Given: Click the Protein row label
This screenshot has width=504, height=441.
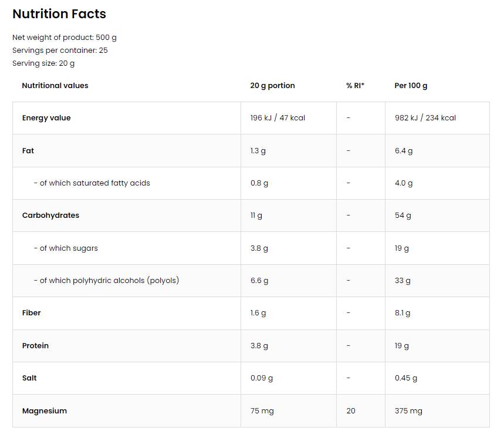Looking at the screenshot, I should click(35, 346).
